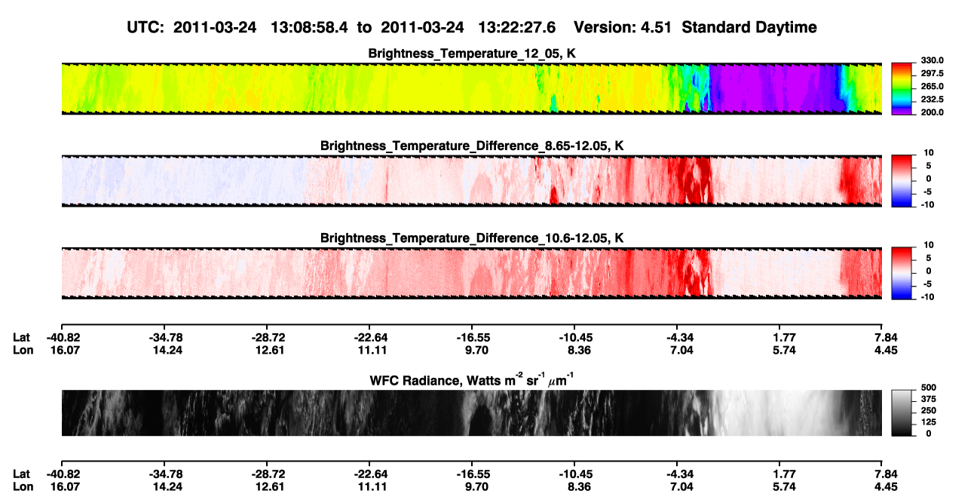Click longitude 9.70 on the bottom axis
Screen dimensions: 980x503
[478, 487]
